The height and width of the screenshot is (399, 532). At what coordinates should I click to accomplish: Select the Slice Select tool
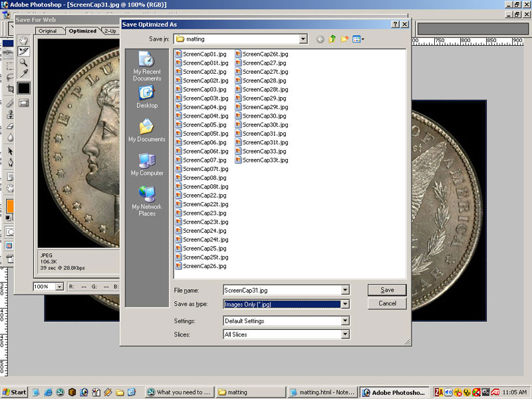tap(24, 51)
